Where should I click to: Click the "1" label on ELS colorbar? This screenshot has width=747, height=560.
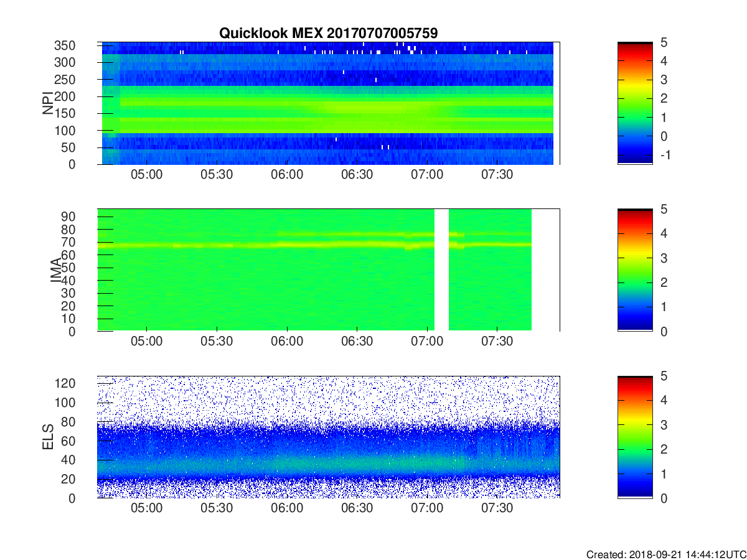663,474
